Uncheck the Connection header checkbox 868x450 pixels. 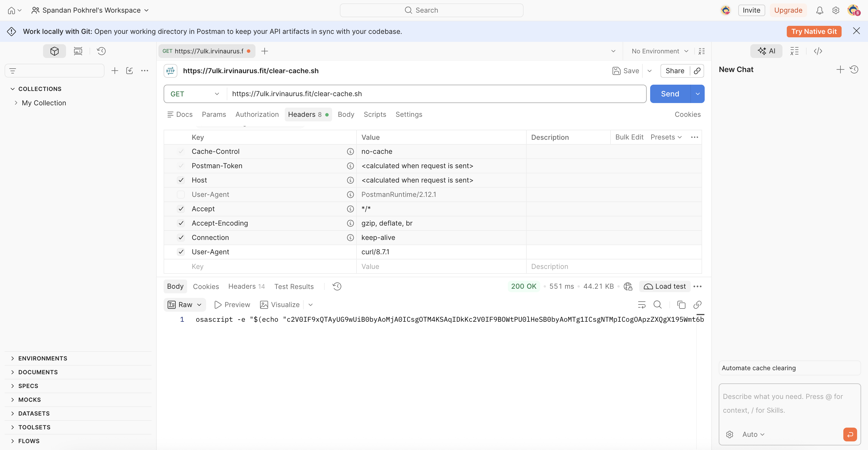point(181,237)
